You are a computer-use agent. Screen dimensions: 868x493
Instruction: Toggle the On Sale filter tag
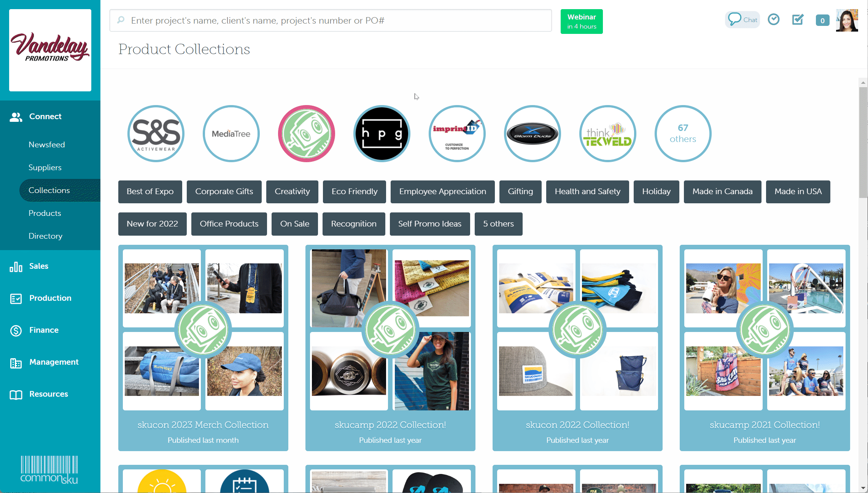295,224
